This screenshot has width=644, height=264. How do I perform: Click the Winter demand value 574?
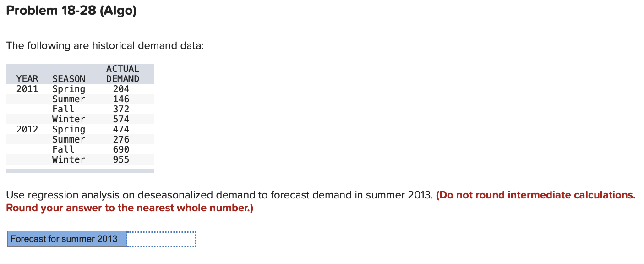click(x=122, y=119)
